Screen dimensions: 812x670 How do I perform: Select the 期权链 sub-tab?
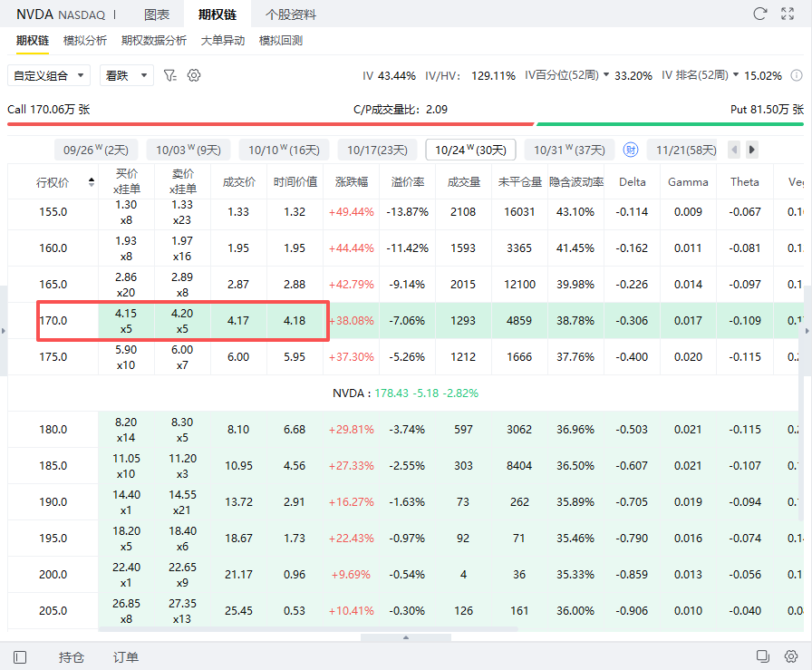point(32,41)
